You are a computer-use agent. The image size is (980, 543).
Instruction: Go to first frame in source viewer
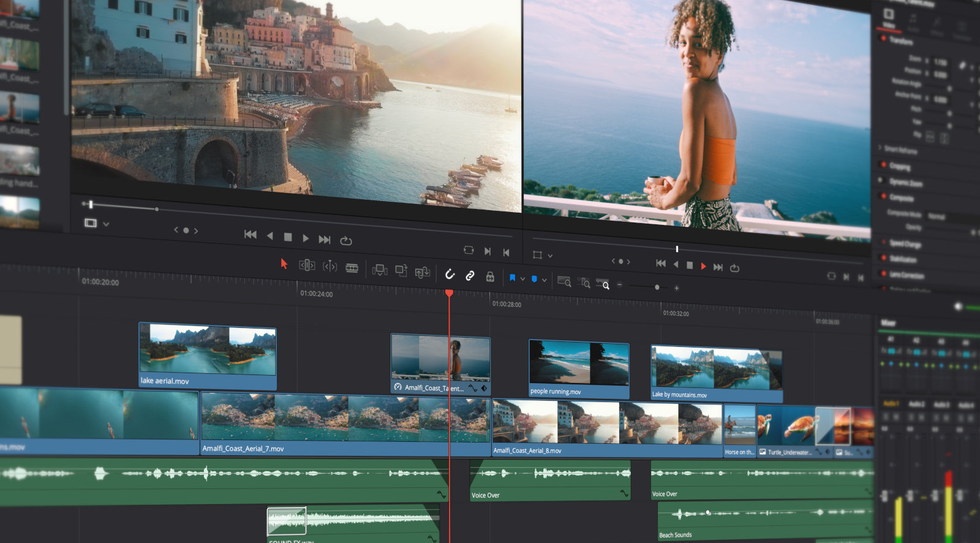250,235
